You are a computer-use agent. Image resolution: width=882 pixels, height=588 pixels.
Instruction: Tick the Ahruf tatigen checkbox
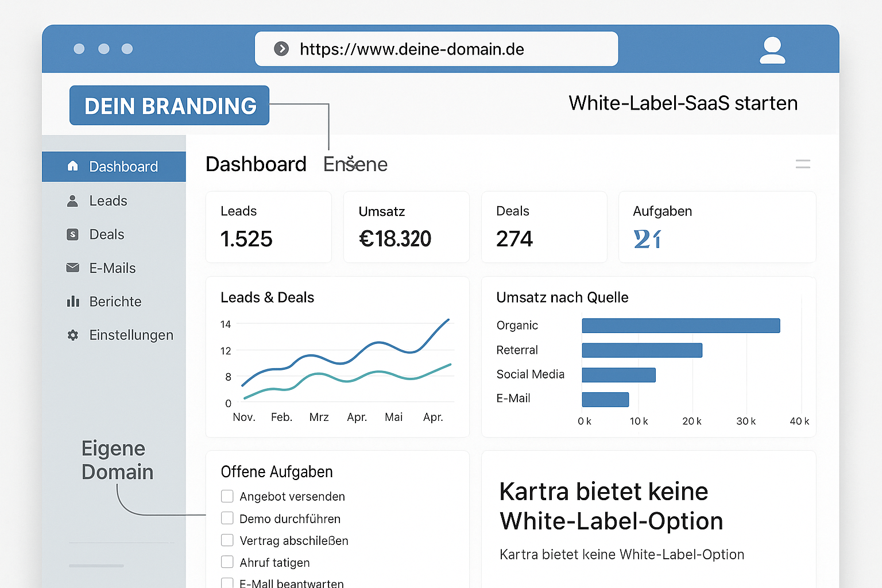227,562
